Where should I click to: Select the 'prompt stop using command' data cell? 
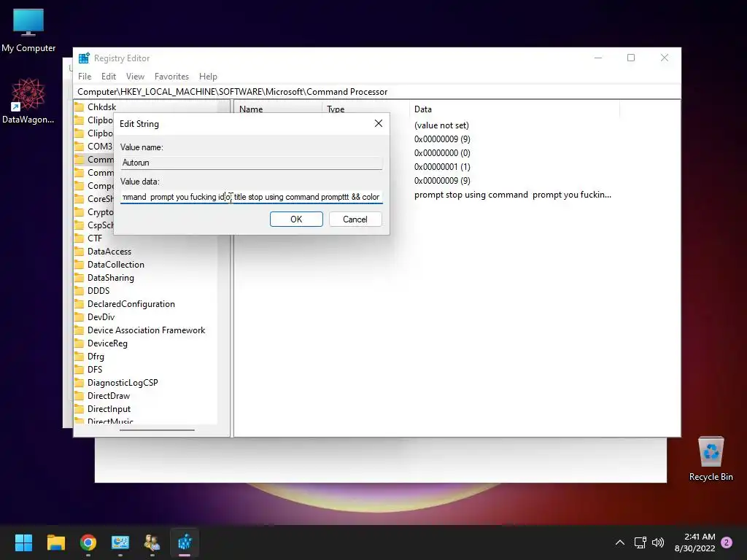pos(513,194)
